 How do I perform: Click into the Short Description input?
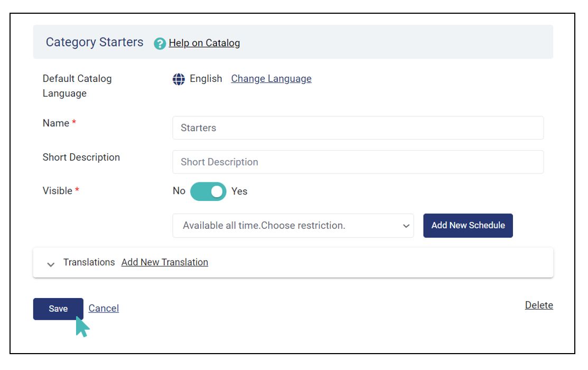pyautogui.click(x=358, y=162)
